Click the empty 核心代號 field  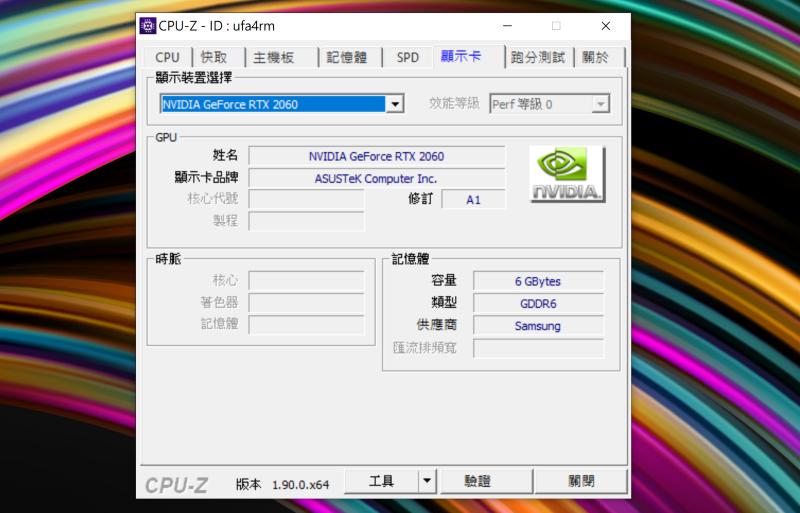[x=306, y=200]
